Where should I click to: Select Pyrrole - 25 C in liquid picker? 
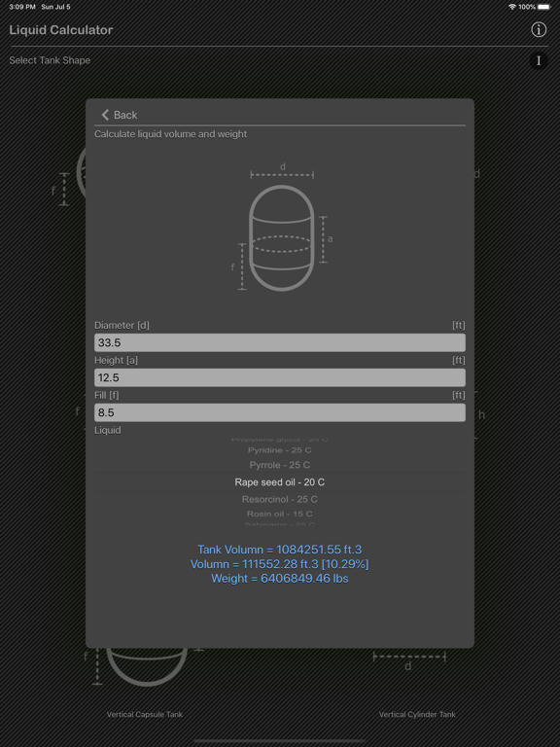280,465
